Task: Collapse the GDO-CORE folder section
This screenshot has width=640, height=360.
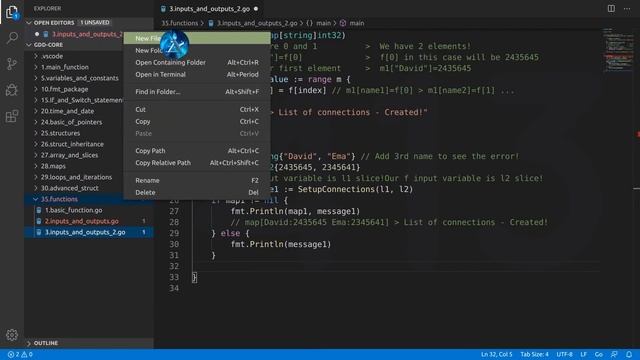Action: coord(29,44)
